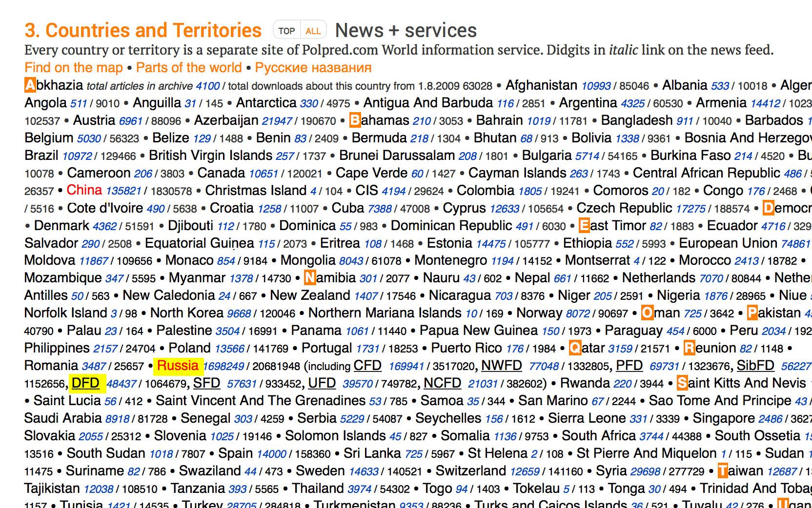The width and height of the screenshot is (812, 508).
Task: Open NWFD federal district link
Action: point(501,366)
